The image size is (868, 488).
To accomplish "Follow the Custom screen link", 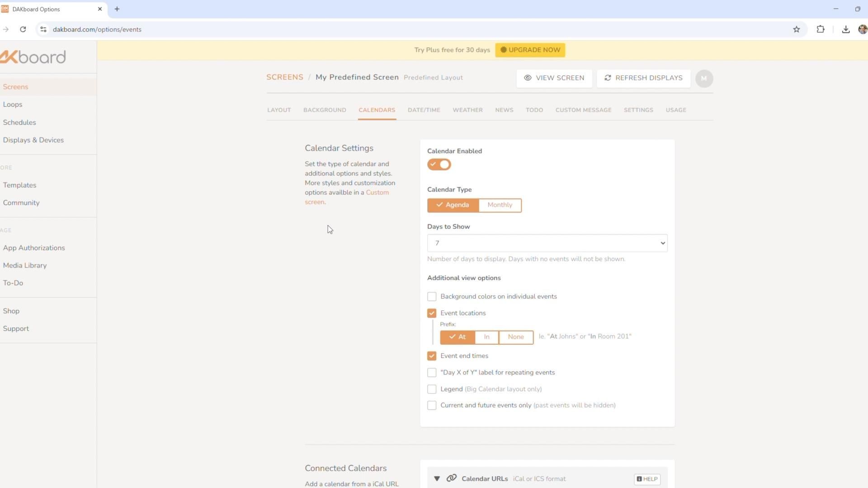I will pyautogui.click(x=377, y=192).
